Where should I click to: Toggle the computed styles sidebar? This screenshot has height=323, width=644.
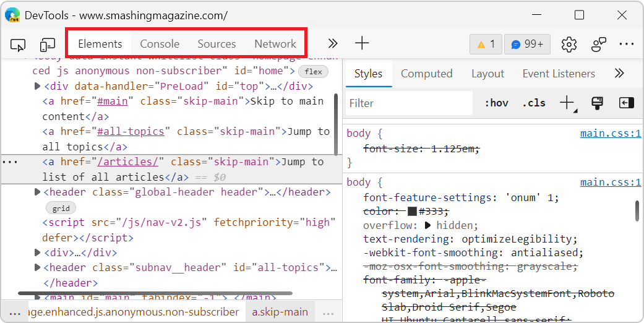(627, 103)
